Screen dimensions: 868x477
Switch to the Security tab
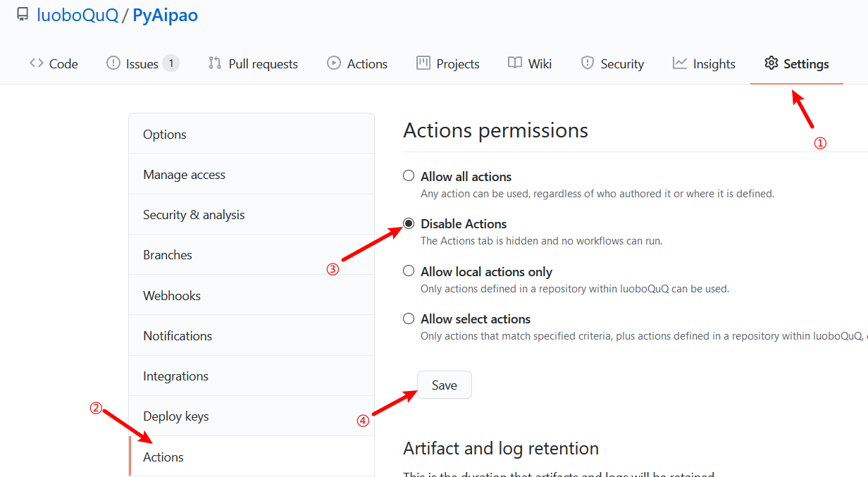click(x=612, y=63)
